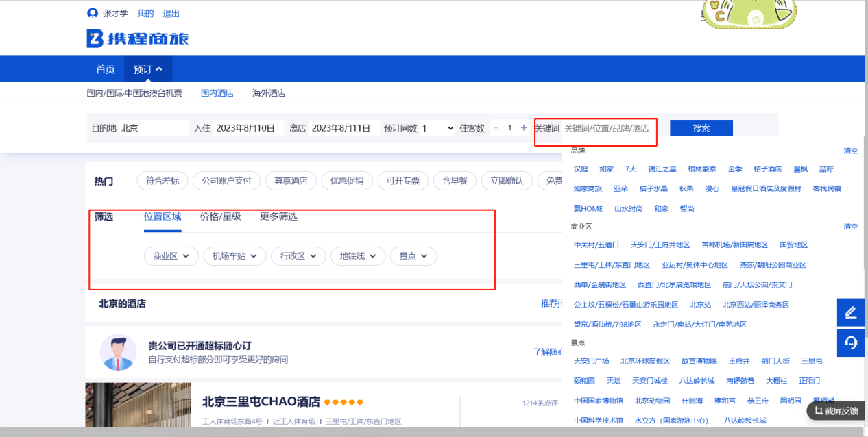
Task: Toggle the 公司账户支付 hot filter
Action: click(x=227, y=181)
